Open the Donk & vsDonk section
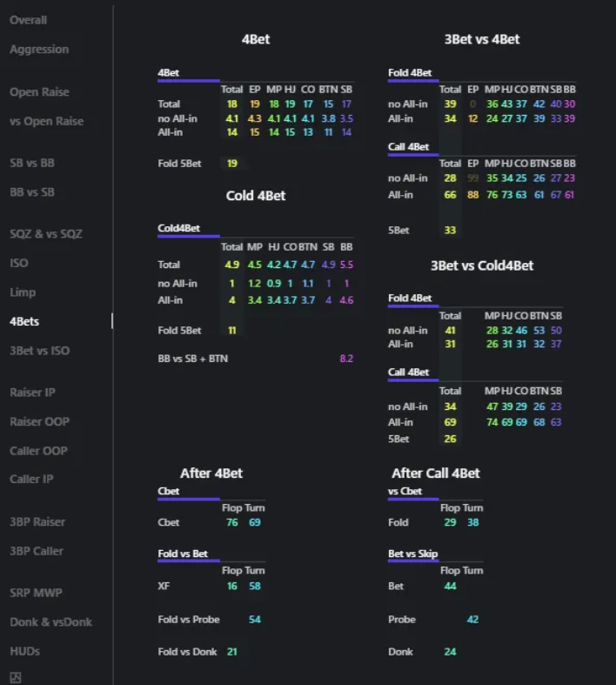Viewport: 616px width, 685px height. click(x=50, y=621)
